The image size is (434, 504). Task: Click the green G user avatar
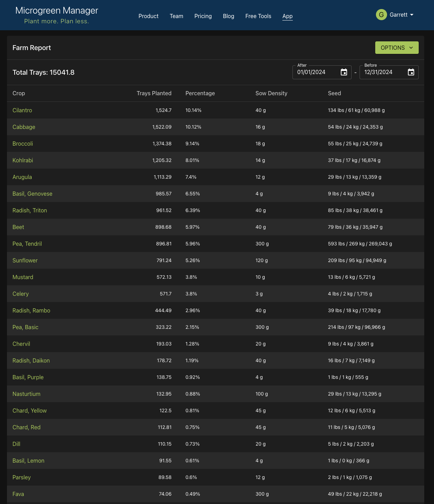(x=381, y=15)
